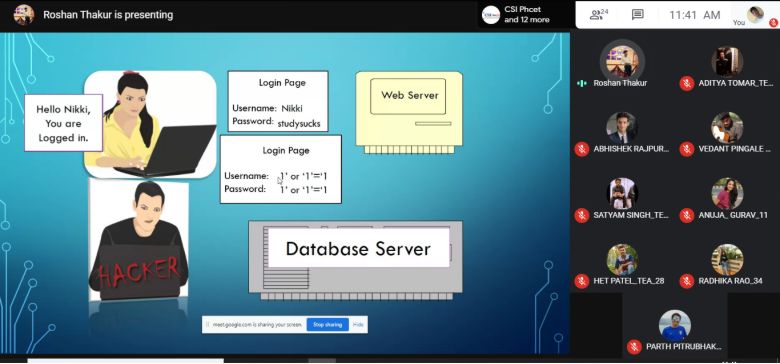Click SATYAM SINGH's muted microphone icon
The height and width of the screenshot is (364, 780).
(x=582, y=215)
